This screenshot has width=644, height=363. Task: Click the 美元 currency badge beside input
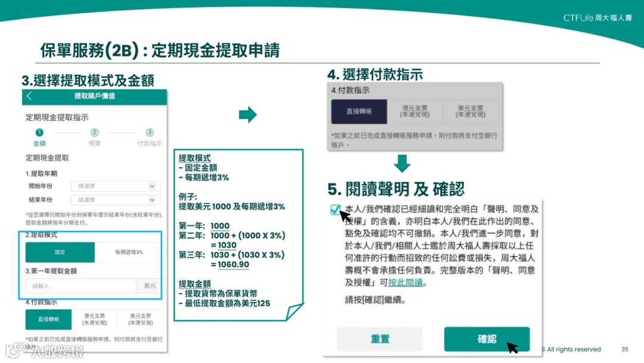point(150,287)
